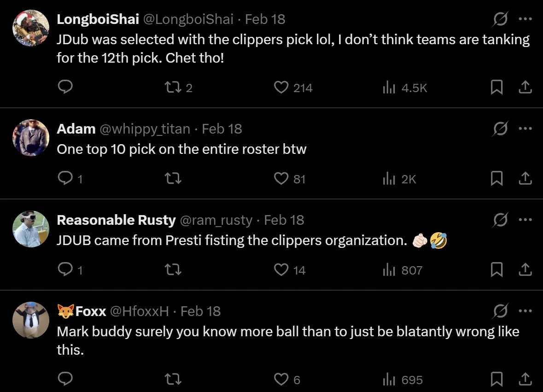The height and width of the screenshot is (392, 543).
Task: Repost LongboiShai's tweet about JDub
Action: [174, 87]
